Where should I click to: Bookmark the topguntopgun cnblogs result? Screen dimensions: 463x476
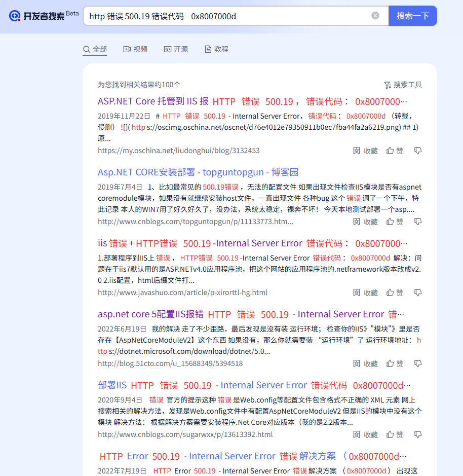click(x=366, y=222)
